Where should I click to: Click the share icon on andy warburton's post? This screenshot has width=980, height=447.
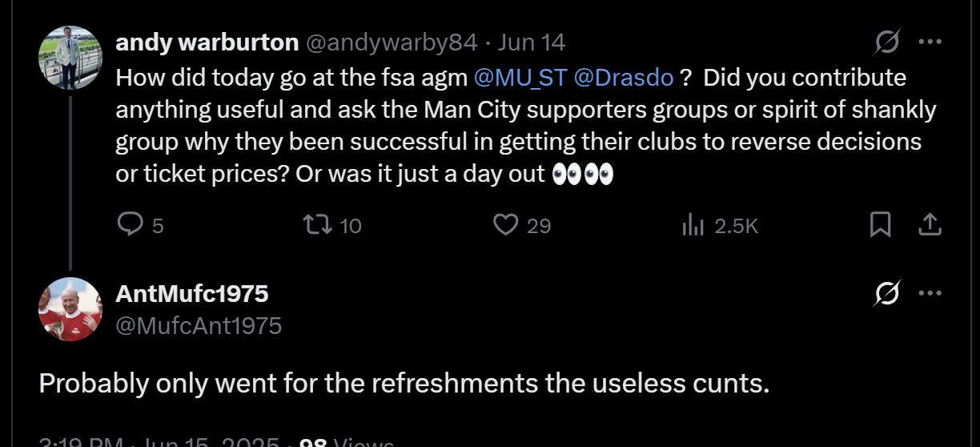pyautogui.click(x=929, y=226)
